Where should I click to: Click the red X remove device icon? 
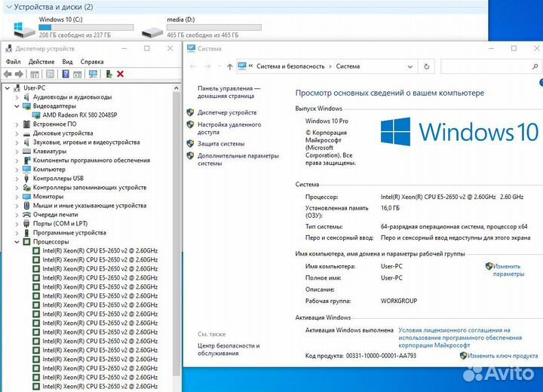coord(120,74)
